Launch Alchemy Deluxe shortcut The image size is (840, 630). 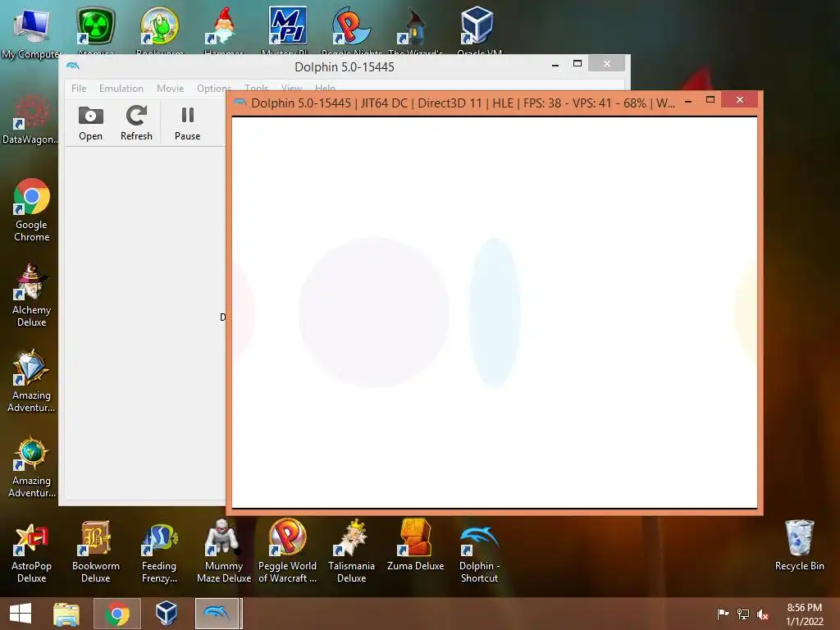tap(32, 295)
